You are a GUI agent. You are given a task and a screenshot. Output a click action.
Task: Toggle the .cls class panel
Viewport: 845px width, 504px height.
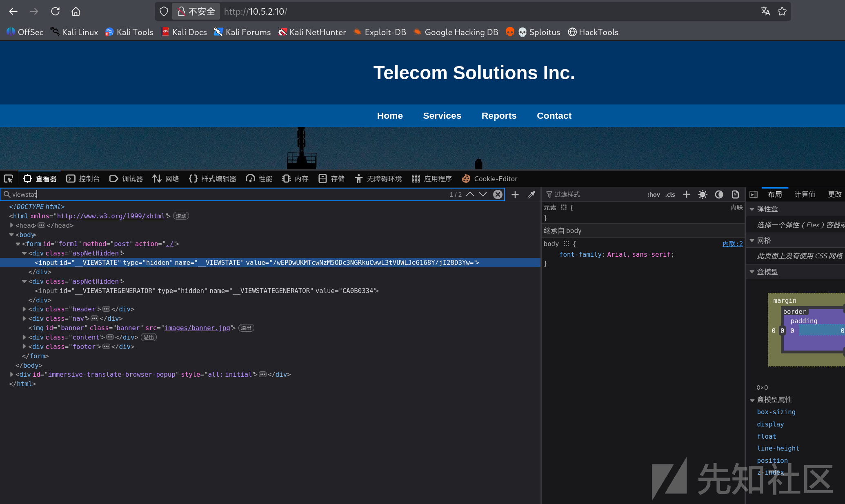click(670, 195)
